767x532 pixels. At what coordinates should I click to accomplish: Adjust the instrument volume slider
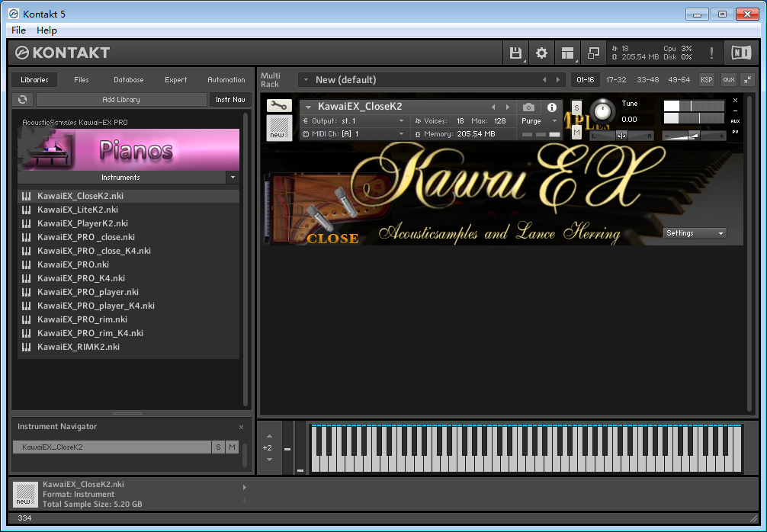coord(694,136)
